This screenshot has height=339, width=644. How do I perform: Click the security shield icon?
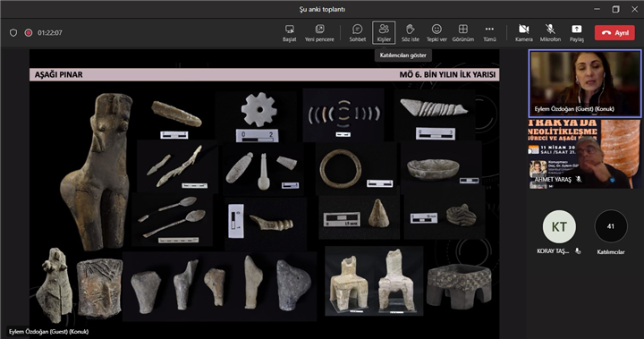(13, 33)
